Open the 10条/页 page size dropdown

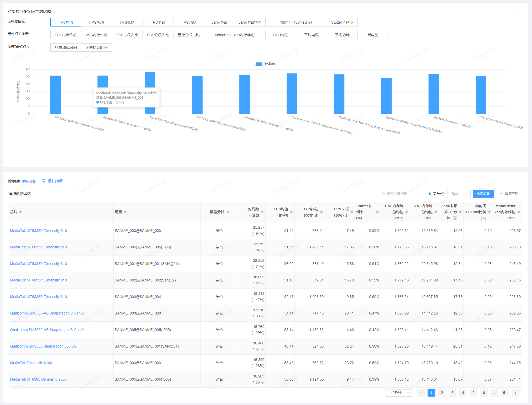(x=398, y=393)
